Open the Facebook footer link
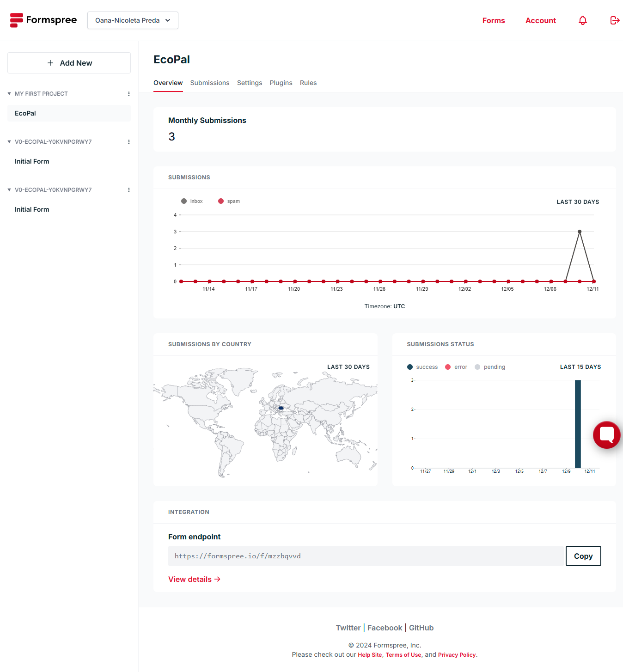The image size is (623, 672). tap(385, 628)
